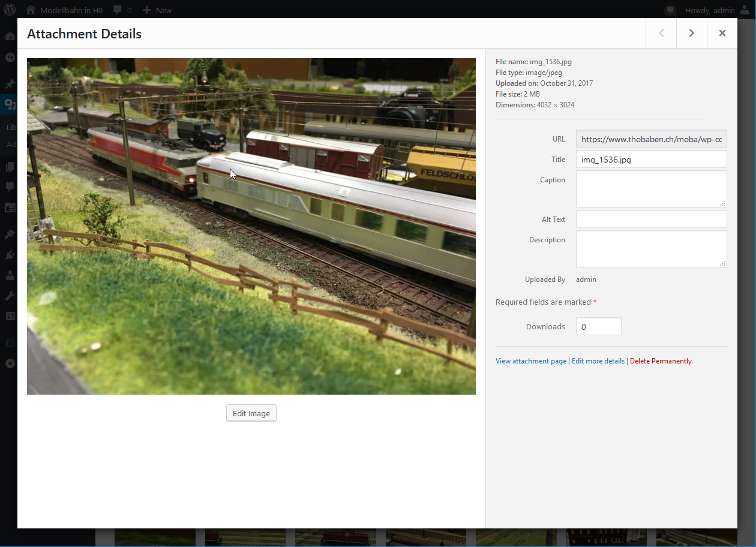This screenshot has width=756, height=547.
Task: Click the File type: image/jpeg text
Action: 529,73
